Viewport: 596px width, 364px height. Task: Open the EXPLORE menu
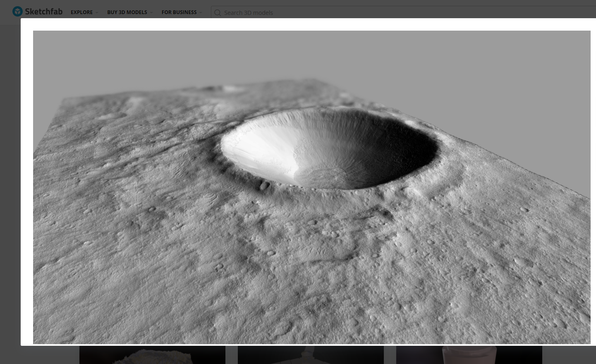coord(81,12)
